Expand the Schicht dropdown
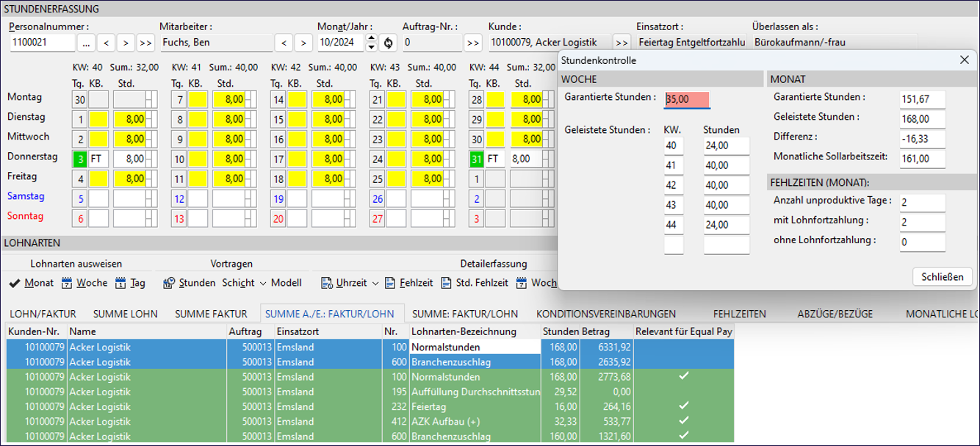This screenshot has height=446, width=980. 262,283
